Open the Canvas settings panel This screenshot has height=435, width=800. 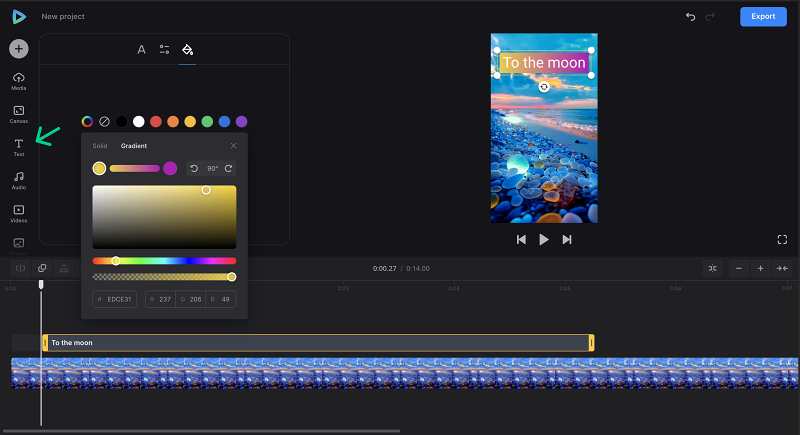[x=19, y=114]
